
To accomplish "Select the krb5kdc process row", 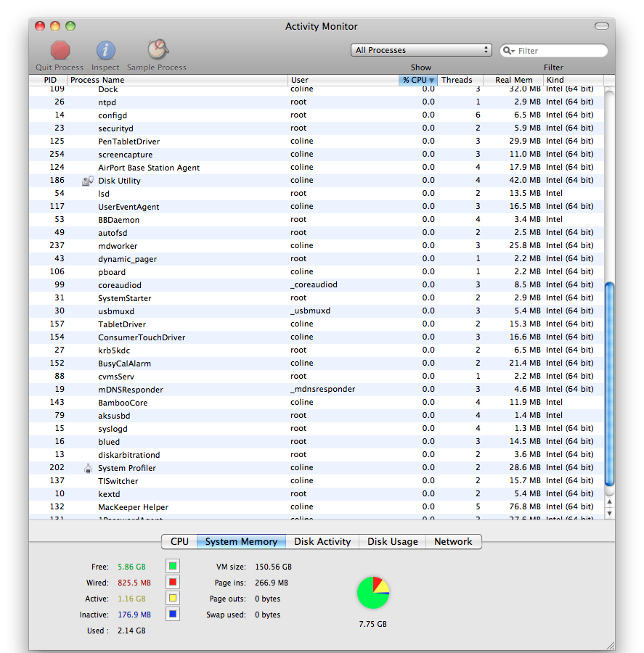I will click(317, 350).
